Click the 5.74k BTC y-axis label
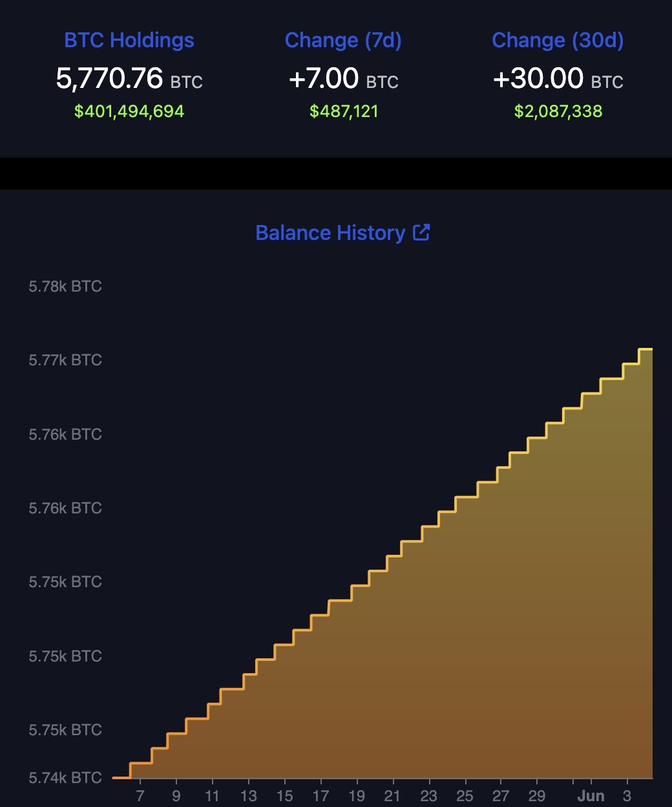Image resolution: width=672 pixels, height=807 pixels. point(65,777)
